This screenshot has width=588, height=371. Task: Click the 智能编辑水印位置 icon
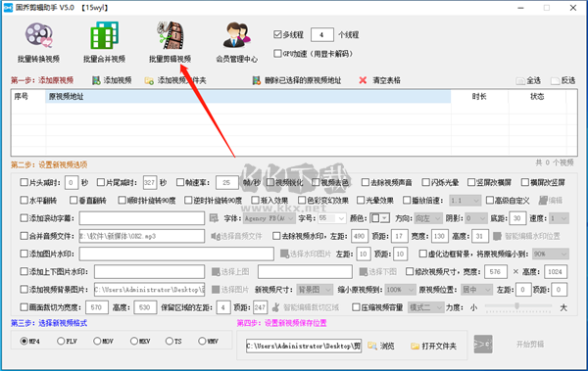(497, 236)
